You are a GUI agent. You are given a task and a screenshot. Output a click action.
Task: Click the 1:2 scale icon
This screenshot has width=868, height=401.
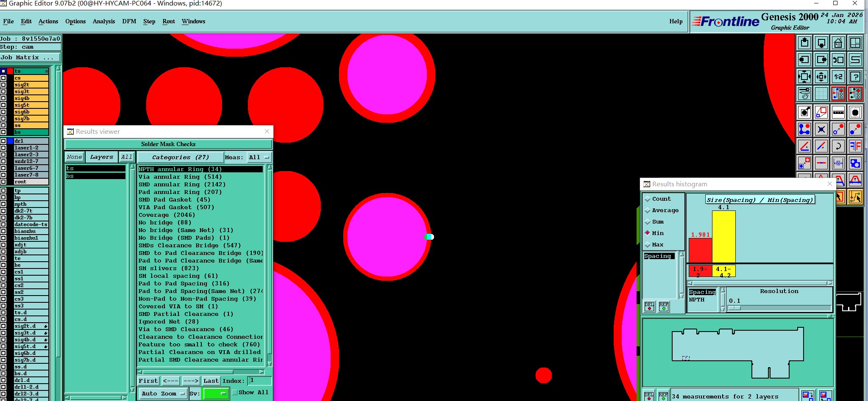tap(838, 77)
